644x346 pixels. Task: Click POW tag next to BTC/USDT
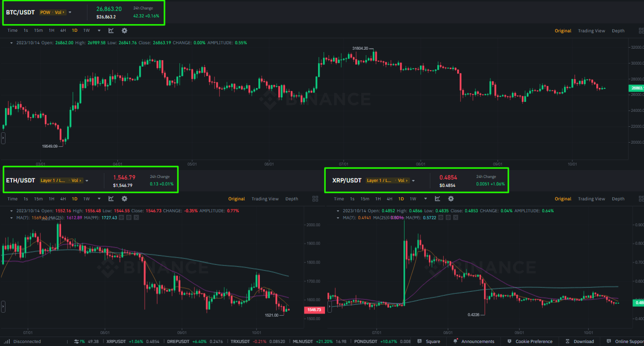pyautogui.click(x=46, y=12)
